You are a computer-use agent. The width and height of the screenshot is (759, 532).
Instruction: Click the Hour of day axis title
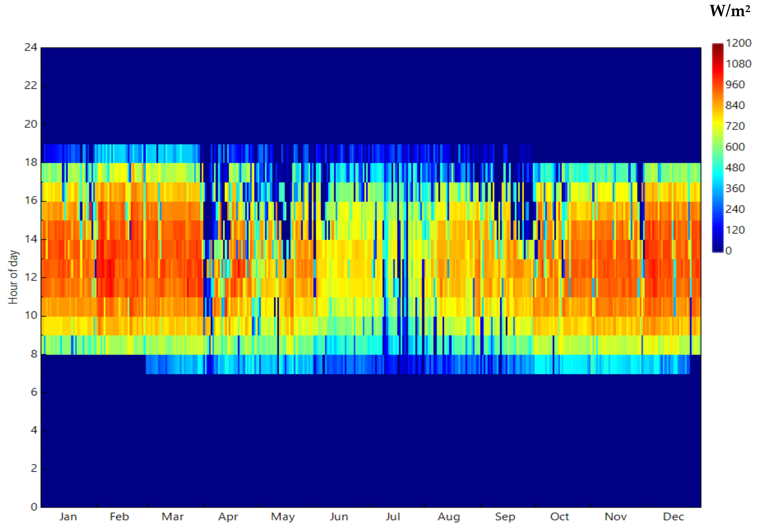(13, 277)
